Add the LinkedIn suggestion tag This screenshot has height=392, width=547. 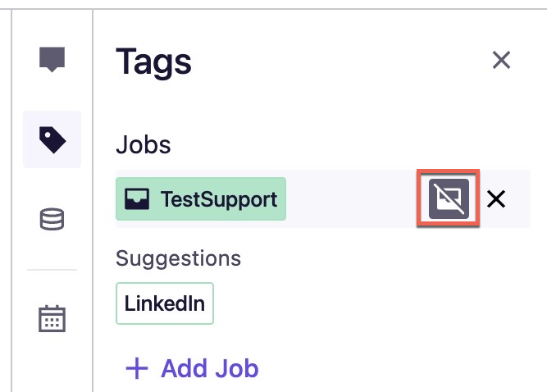click(165, 303)
